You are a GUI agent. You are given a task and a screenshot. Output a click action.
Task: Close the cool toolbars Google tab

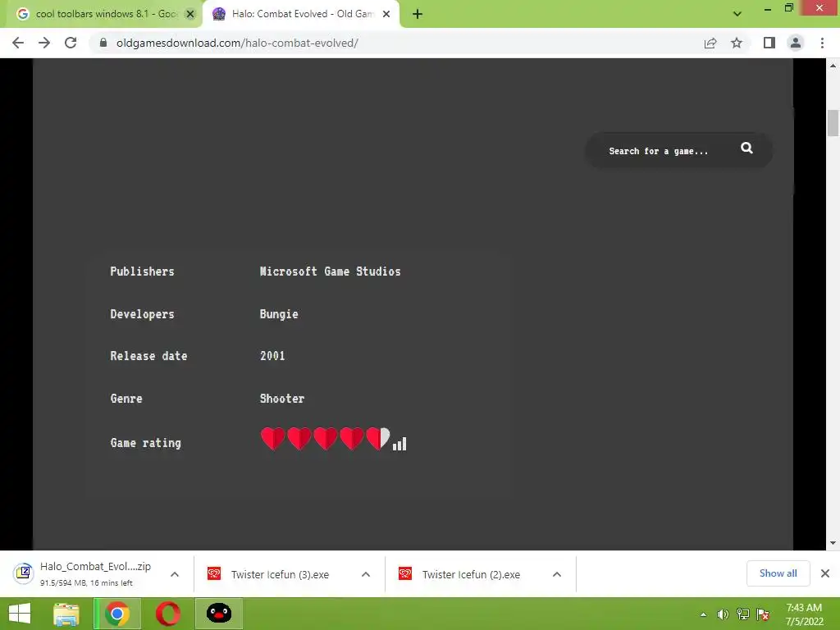pos(190,15)
